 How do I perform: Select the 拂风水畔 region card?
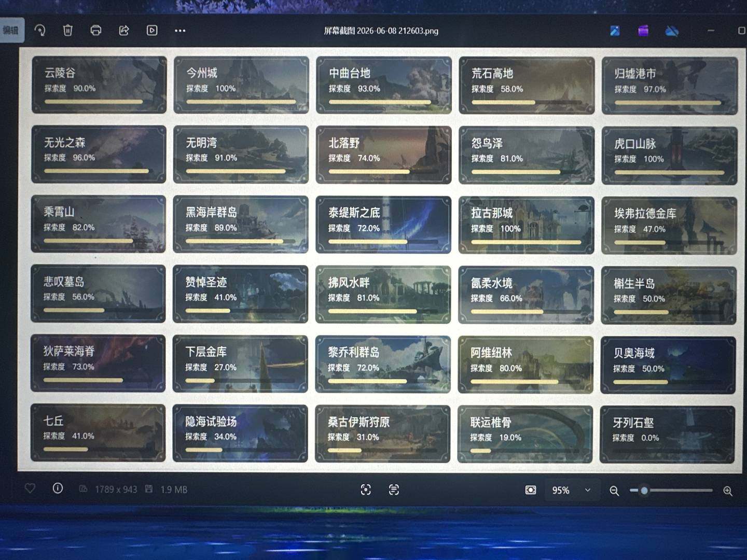383,295
